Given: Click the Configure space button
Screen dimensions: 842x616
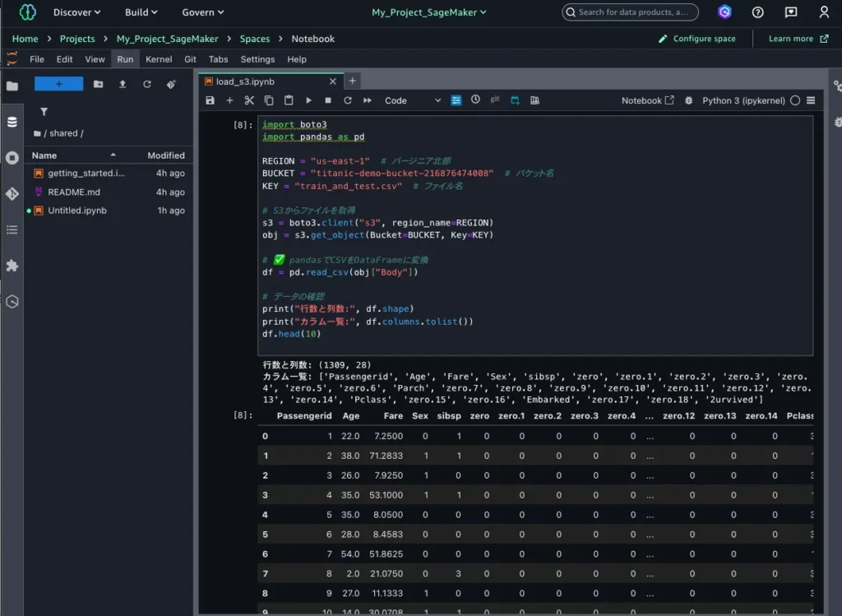Looking at the screenshot, I should pos(697,39).
